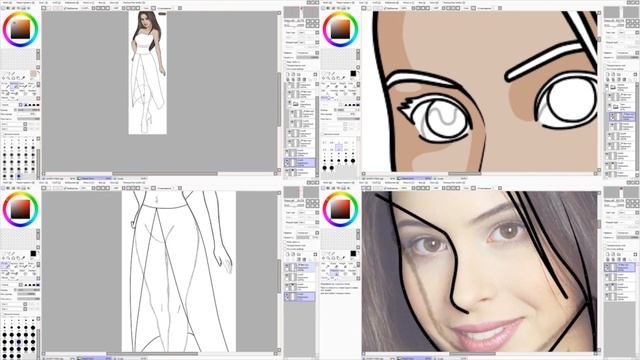640x360 pixels.
Task: Select the eyedropper tool in the bottom-right window
Action: pos(343,258)
